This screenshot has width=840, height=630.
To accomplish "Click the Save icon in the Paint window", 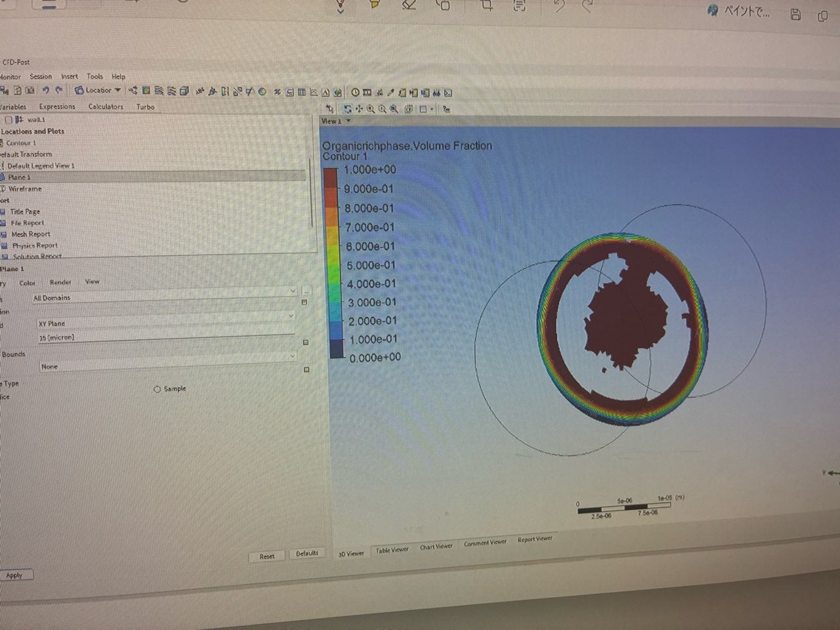I will point(795,14).
